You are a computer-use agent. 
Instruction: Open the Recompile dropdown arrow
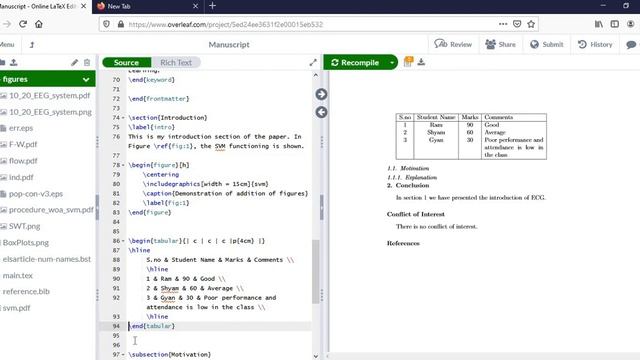point(392,62)
